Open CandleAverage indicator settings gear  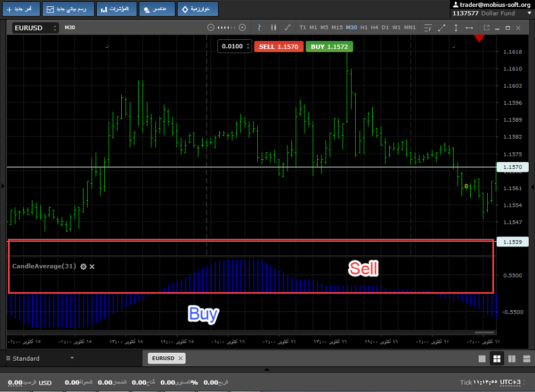[84, 266]
